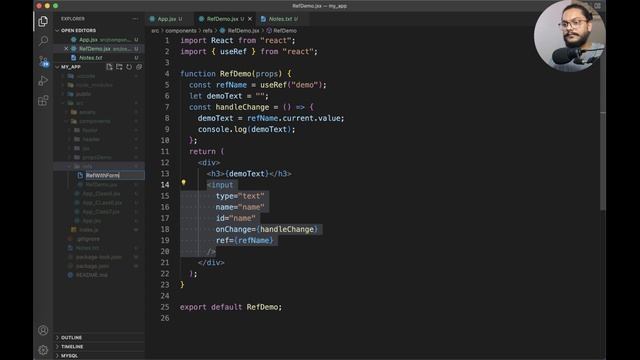
Task: Open the Source Control view
Action: 43,61
